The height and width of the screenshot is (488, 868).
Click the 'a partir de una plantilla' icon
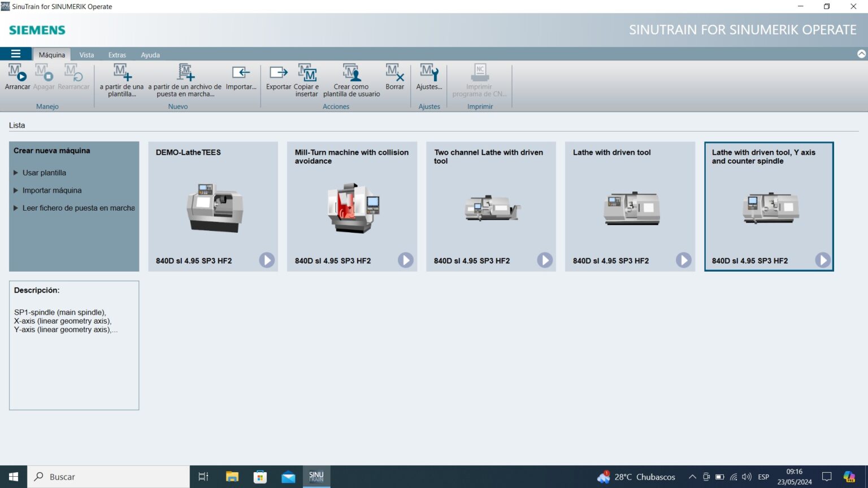(121, 77)
